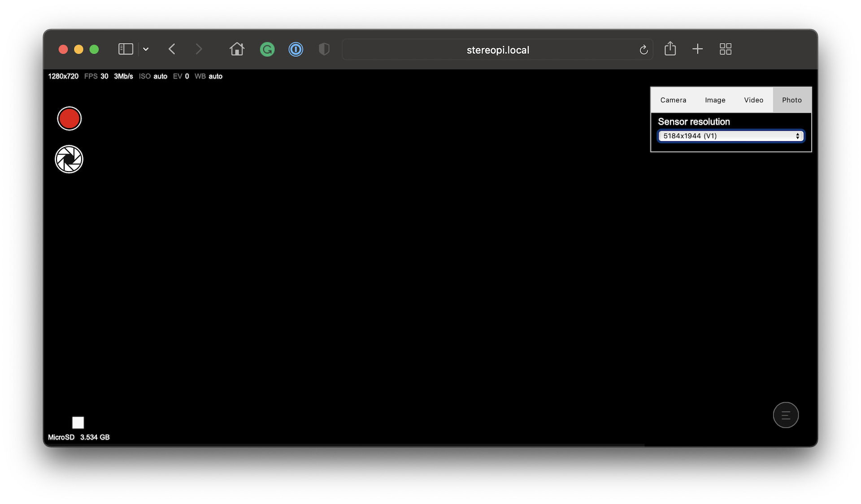Expand the sidebar chevron dropdown
Viewport: 861px width, 504px height.
coord(146,49)
